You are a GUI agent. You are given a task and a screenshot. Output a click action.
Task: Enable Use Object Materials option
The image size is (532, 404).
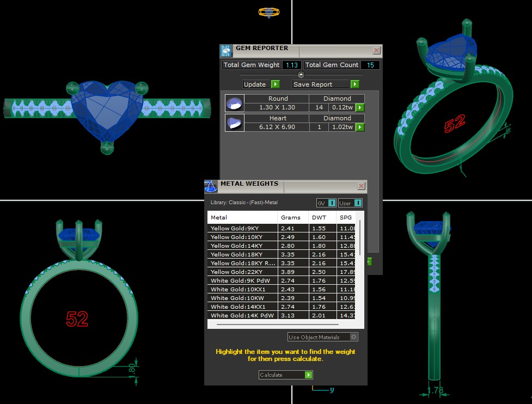click(x=354, y=337)
